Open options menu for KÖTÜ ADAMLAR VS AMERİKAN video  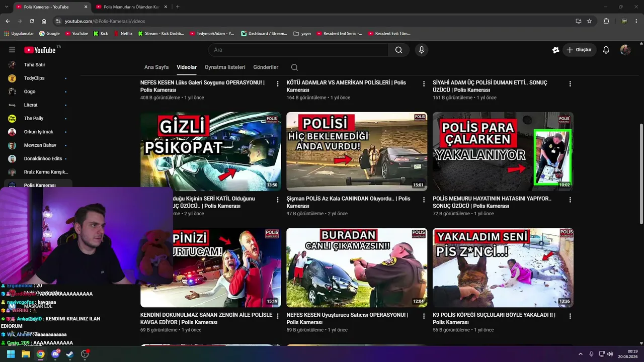coord(424,84)
